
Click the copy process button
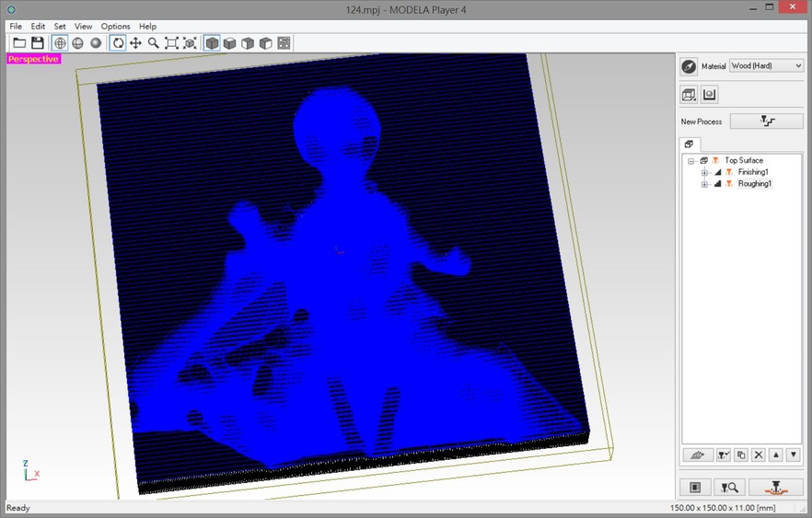coord(741,455)
